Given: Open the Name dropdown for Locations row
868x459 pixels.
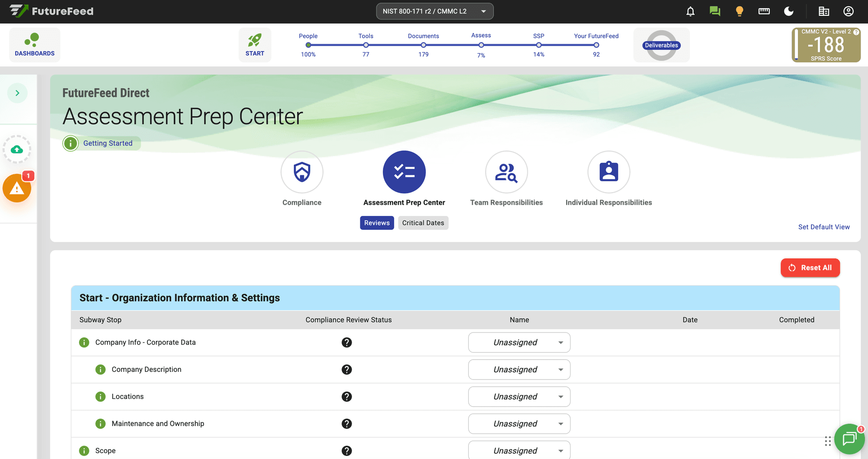Looking at the screenshot, I should [x=519, y=397].
